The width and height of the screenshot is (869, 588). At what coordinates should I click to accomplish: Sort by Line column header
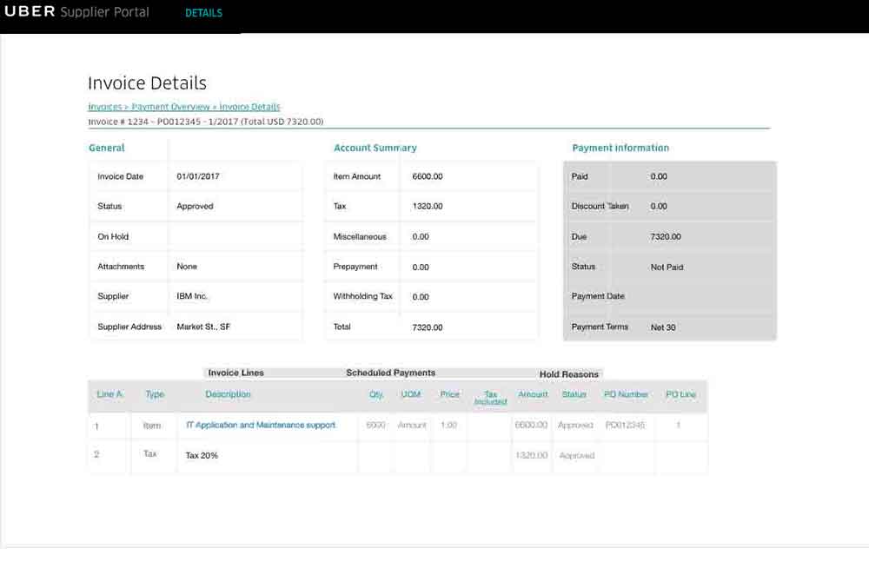coord(109,394)
